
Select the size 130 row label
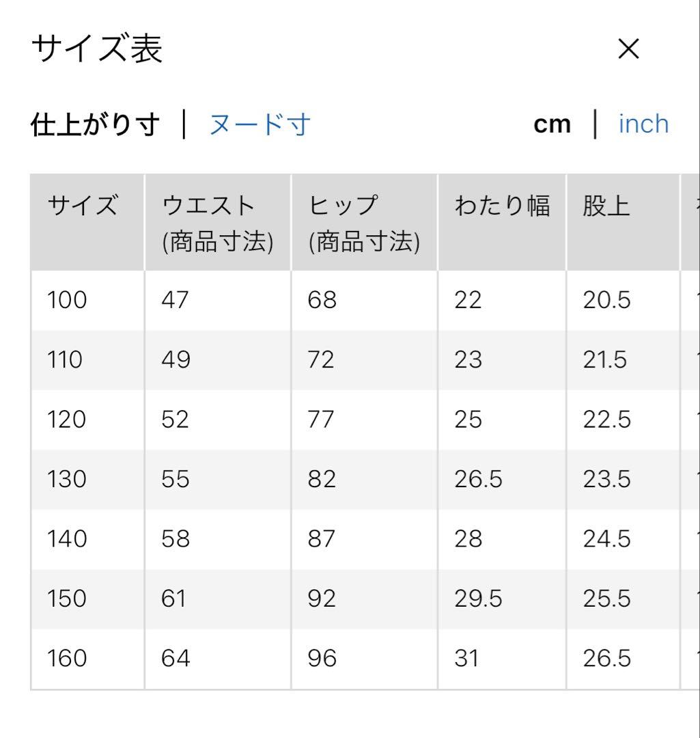click(x=67, y=479)
